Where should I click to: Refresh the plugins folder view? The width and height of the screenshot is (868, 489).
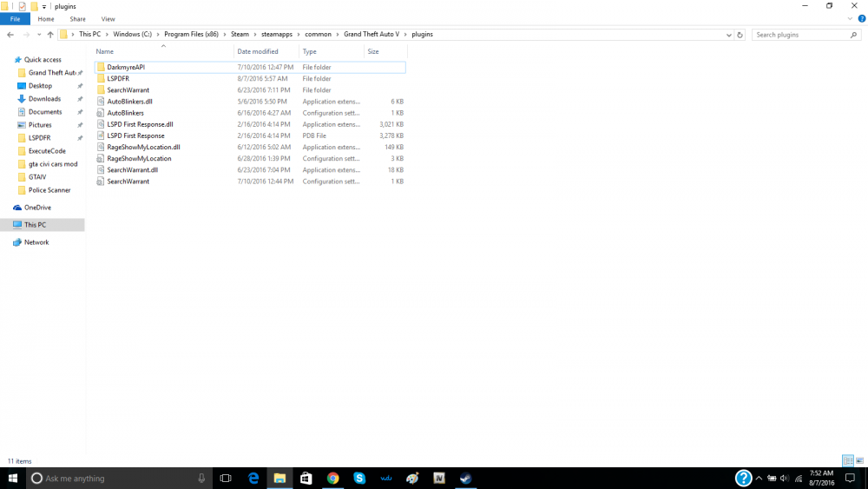740,35
